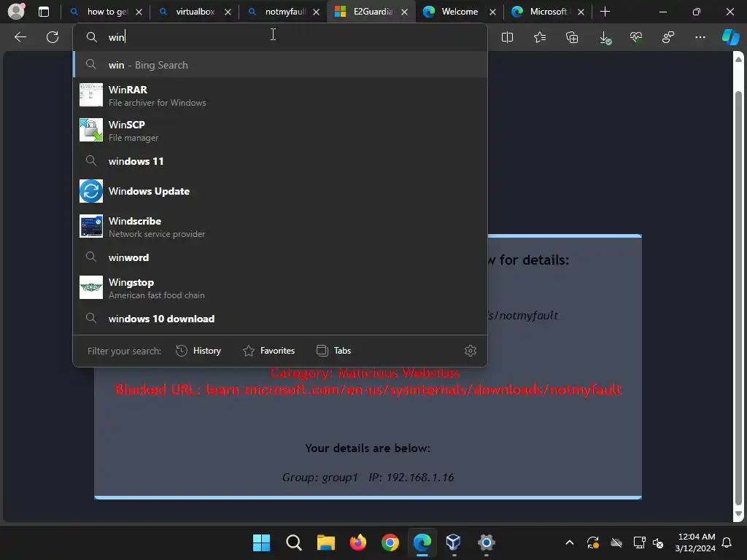Choose the Windows Update suggestion
747x560 pixels.
click(280, 191)
